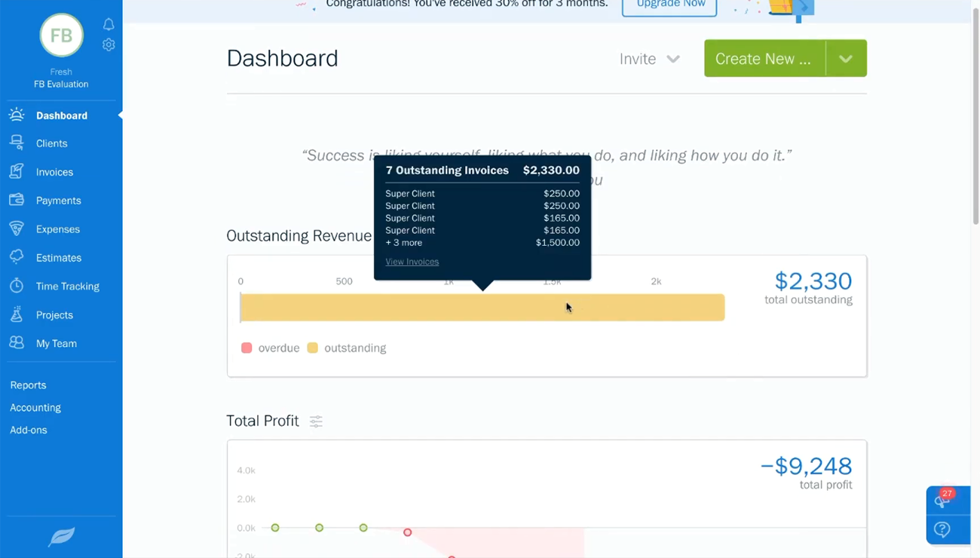Click the Time Tracking clock icon
The width and height of the screenshot is (980, 558).
pyautogui.click(x=17, y=286)
